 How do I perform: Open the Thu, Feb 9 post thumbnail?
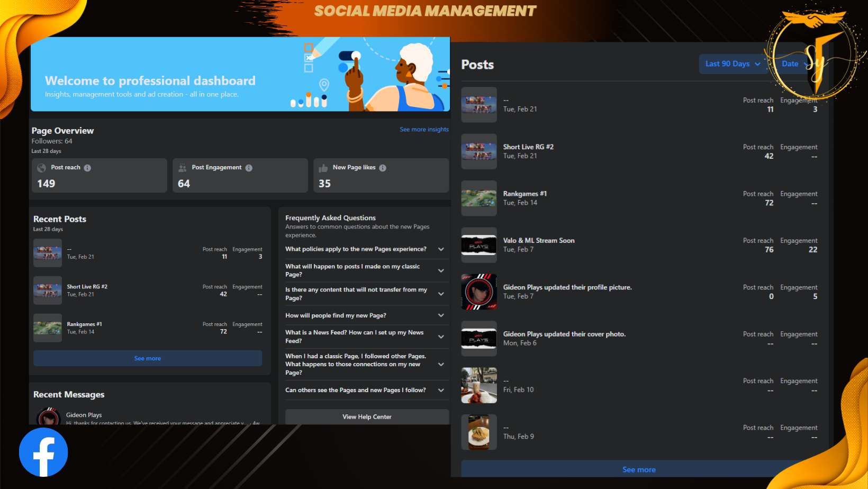[479, 432]
